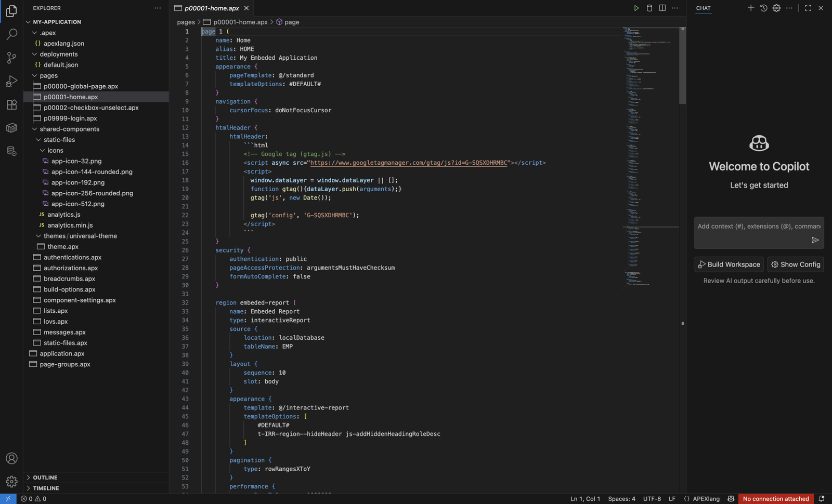
Task: Open Copilot status icon in status bar
Action: [x=731, y=499]
